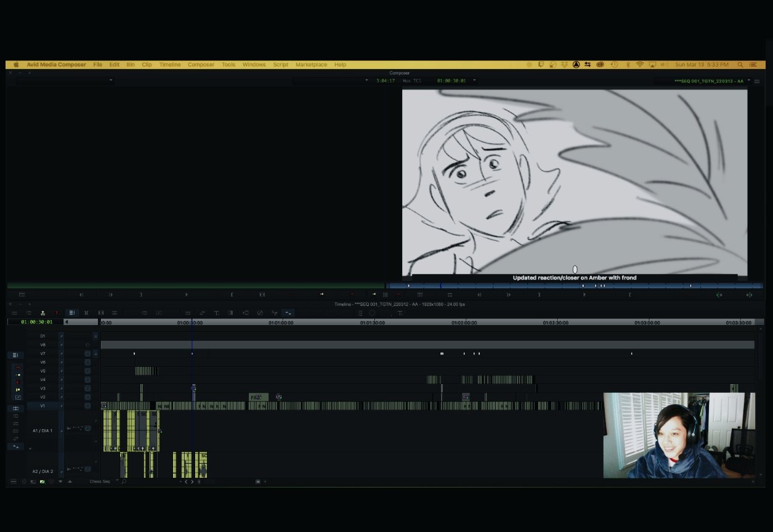Toggle the A1 / DIA 1 track selector
The height and width of the screenshot is (532, 773).
click(x=42, y=430)
